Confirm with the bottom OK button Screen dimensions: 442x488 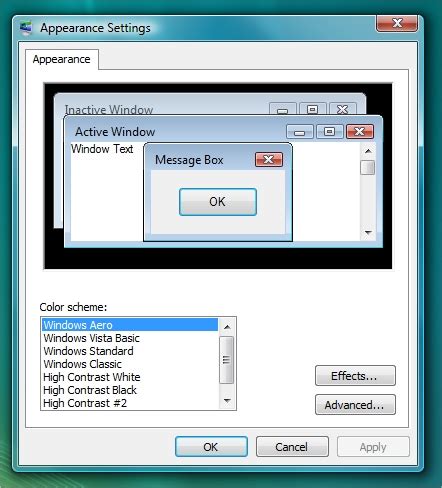[211, 447]
